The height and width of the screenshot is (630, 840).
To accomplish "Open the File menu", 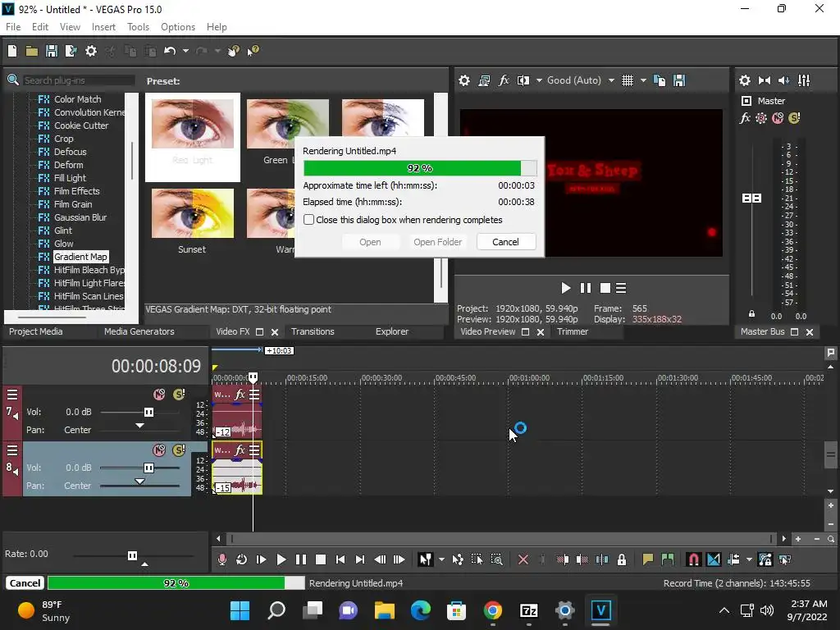I will coord(13,27).
